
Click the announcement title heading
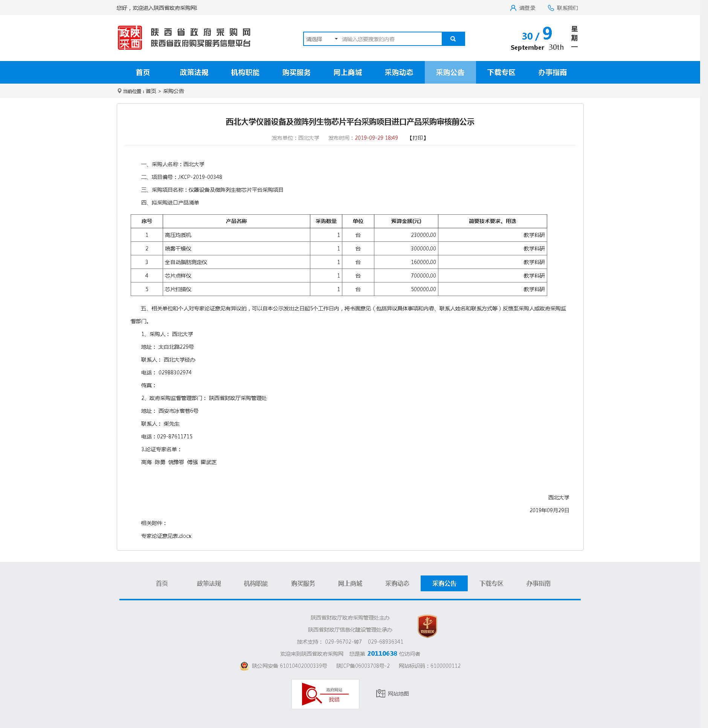(350, 122)
